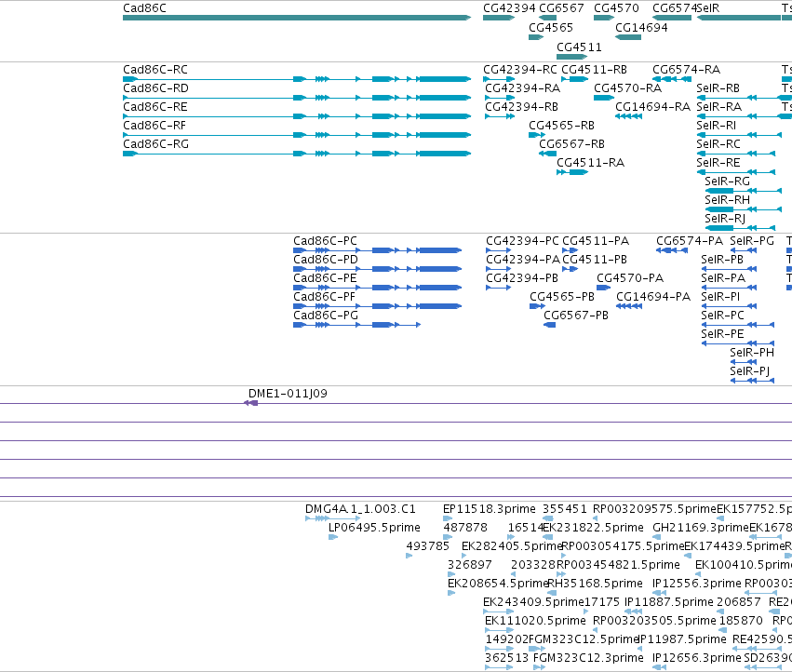Select the GH21169.3prime EST

[657, 537]
